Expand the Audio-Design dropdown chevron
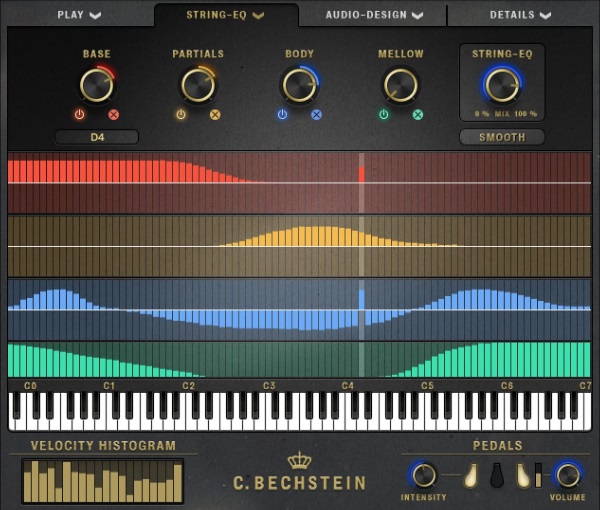This screenshot has height=510, width=600. (417, 15)
